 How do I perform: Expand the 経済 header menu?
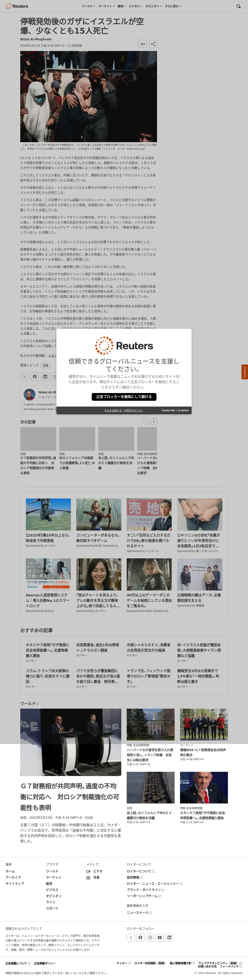(122, 6)
